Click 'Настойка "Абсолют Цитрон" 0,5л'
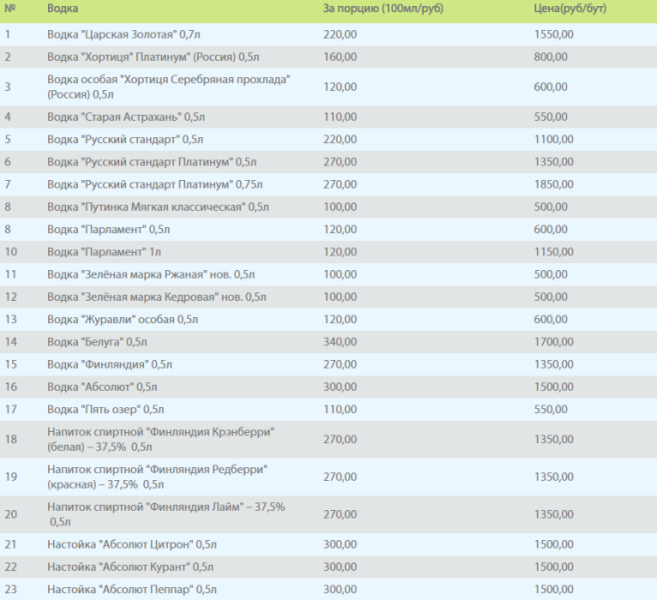This screenshot has height=600, width=657. coord(132,545)
